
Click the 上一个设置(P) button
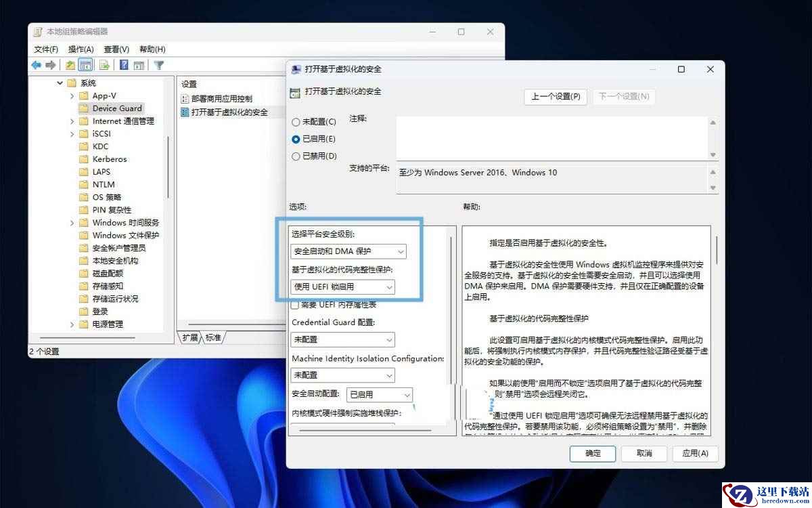556,97
